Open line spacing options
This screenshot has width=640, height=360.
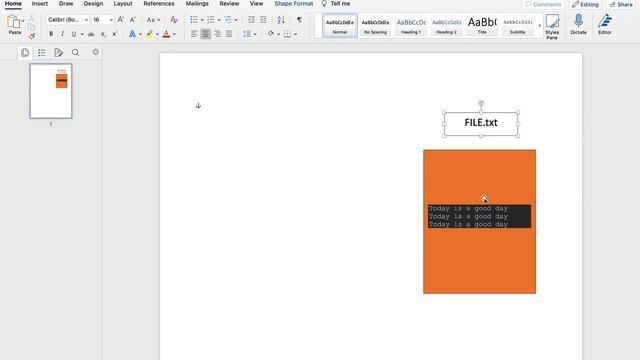tap(249, 34)
